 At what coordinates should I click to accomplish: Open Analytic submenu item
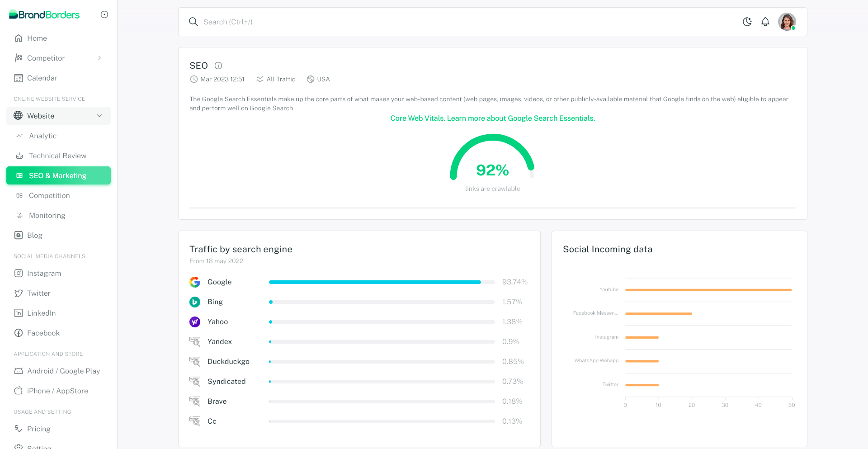point(58,136)
